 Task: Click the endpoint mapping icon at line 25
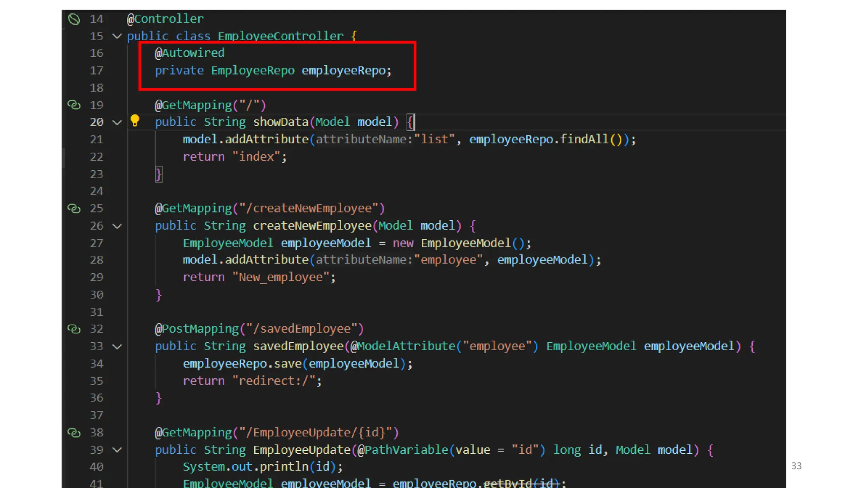coord(74,208)
